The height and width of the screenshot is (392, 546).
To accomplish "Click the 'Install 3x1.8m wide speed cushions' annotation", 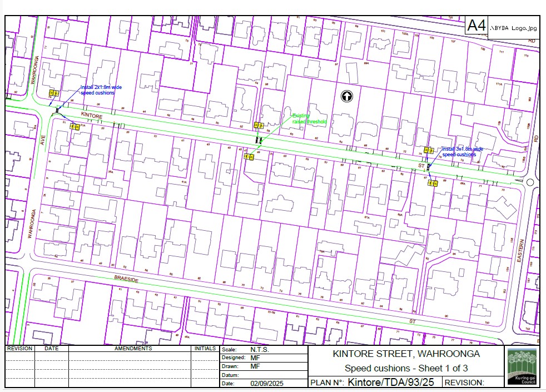I will pyautogui.click(x=463, y=152).
